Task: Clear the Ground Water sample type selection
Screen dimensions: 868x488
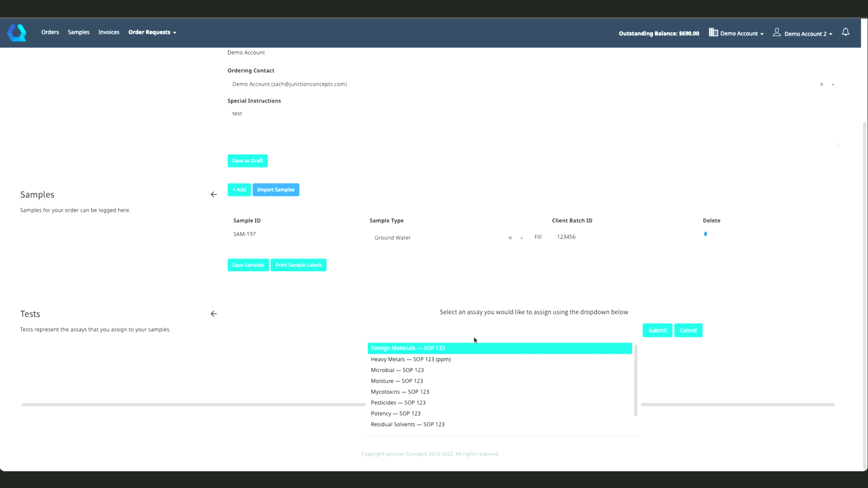Action: pyautogui.click(x=510, y=238)
